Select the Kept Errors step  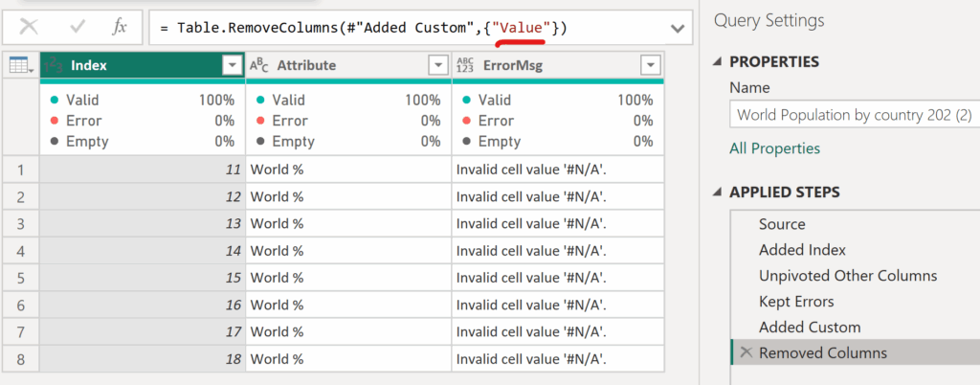796,302
